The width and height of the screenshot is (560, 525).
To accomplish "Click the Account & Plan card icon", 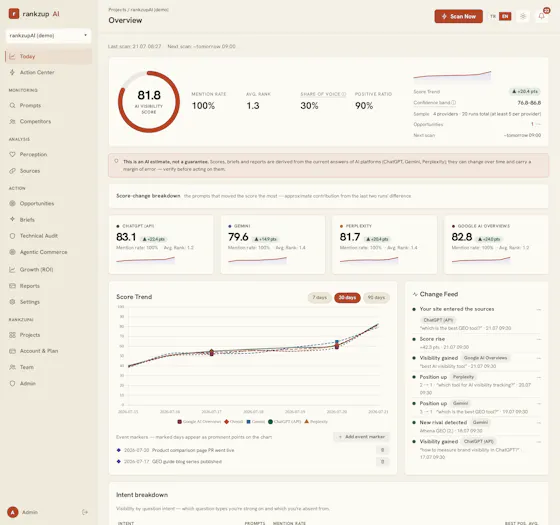I will pos(12,351).
